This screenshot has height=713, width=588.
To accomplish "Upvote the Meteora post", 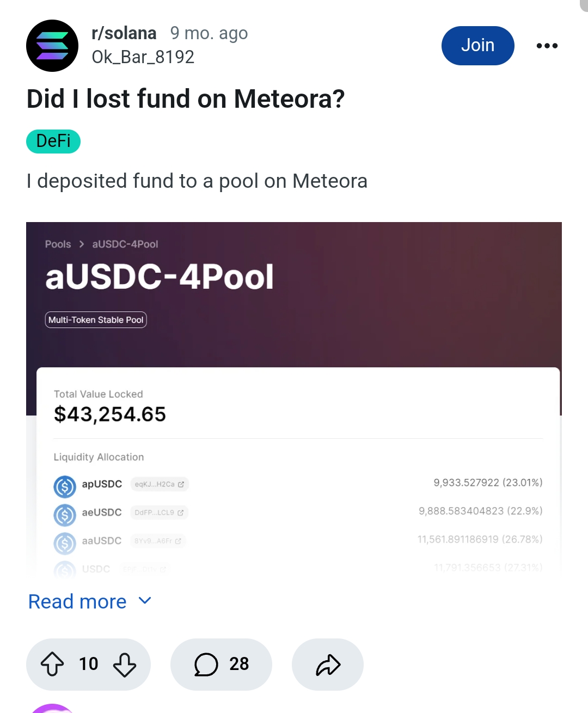I will click(52, 665).
